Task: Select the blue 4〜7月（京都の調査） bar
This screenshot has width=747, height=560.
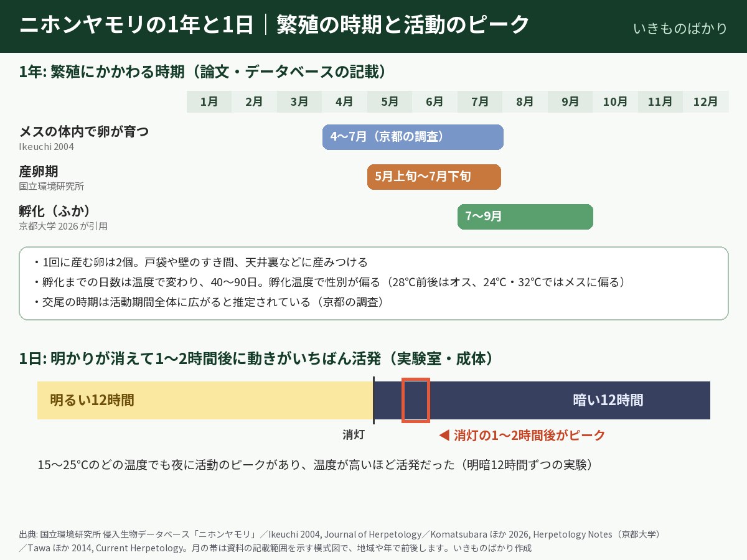Action: [x=413, y=137]
